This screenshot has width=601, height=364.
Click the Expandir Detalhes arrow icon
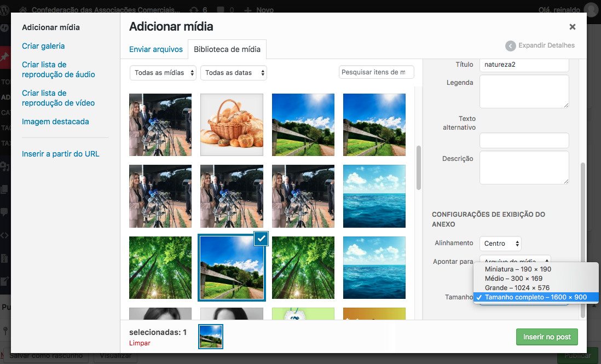point(511,46)
